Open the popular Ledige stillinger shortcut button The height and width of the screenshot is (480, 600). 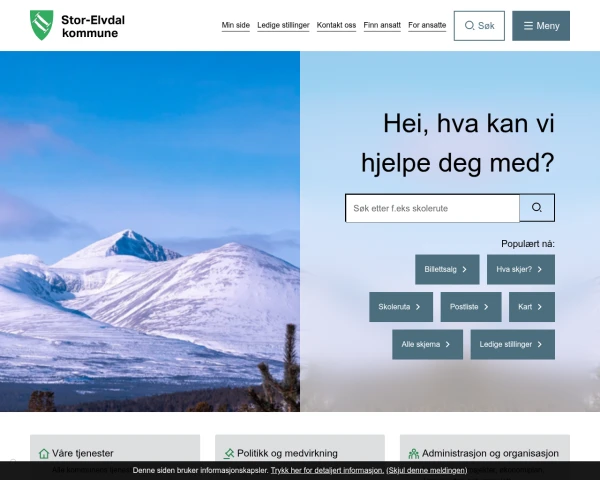[x=513, y=344]
